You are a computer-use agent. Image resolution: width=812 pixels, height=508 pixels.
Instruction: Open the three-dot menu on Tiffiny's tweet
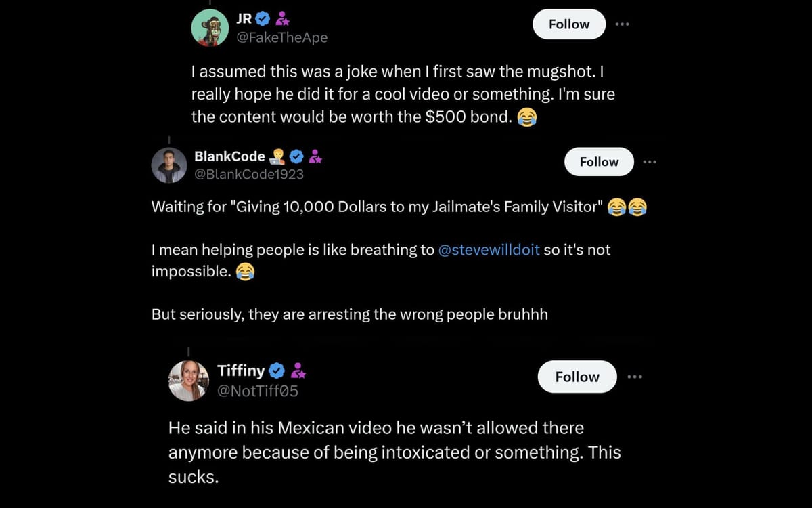pos(635,376)
